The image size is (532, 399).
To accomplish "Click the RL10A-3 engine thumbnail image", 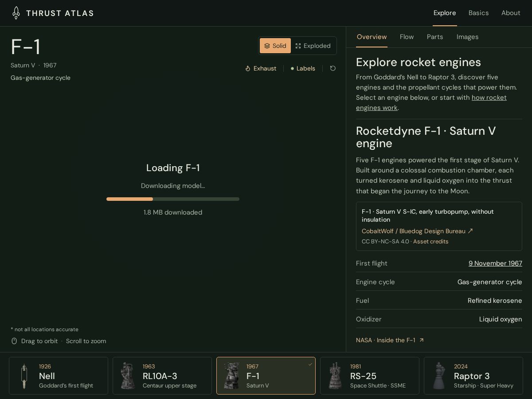I will pyautogui.click(x=128, y=376).
